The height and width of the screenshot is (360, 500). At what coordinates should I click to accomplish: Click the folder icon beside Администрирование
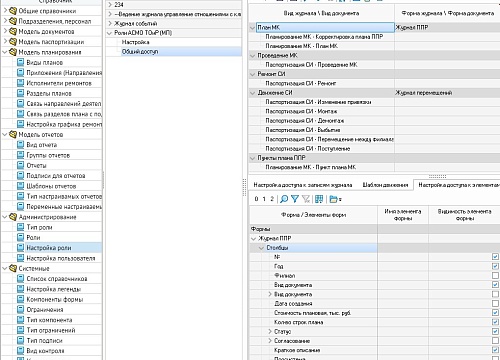pos(13,217)
